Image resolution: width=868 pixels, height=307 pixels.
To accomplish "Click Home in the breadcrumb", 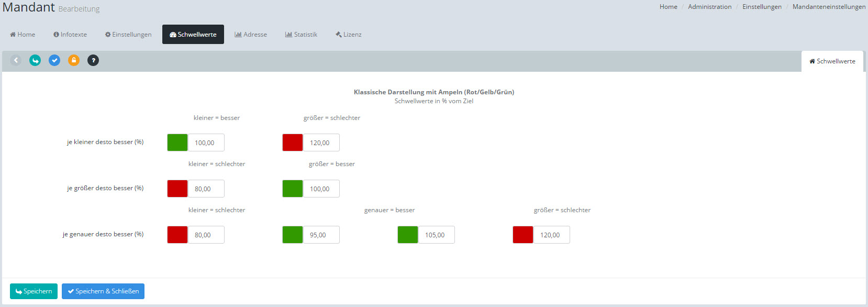I will (668, 7).
